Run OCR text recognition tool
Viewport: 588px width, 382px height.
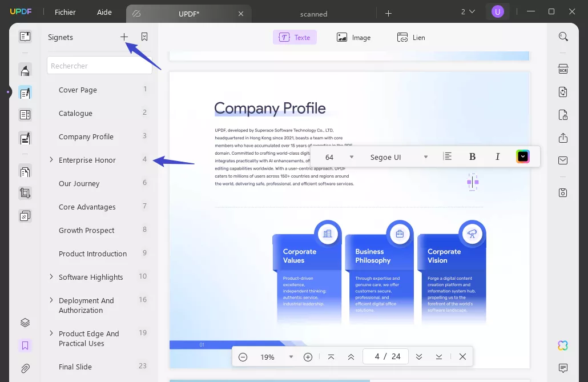click(563, 69)
